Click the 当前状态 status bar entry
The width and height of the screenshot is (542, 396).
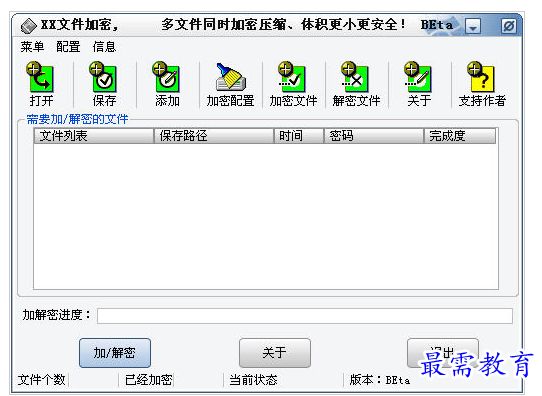point(253,380)
